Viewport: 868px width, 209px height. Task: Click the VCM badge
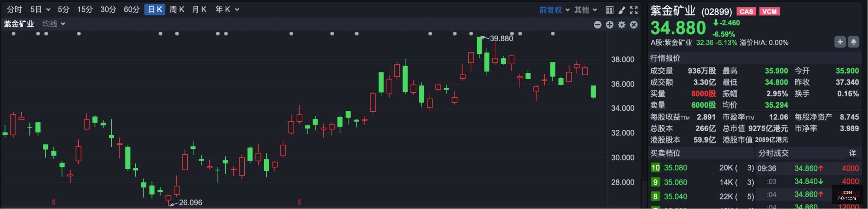click(x=769, y=12)
